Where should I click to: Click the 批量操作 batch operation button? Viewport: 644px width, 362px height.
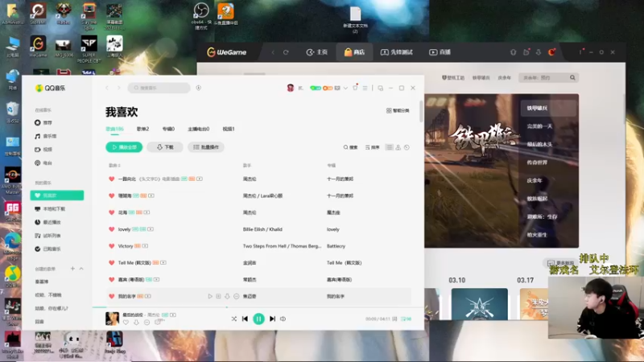pos(206,147)
